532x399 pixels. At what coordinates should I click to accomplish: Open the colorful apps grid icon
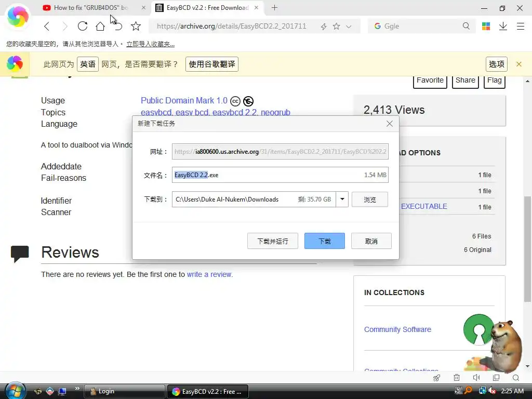coord(486,26)
